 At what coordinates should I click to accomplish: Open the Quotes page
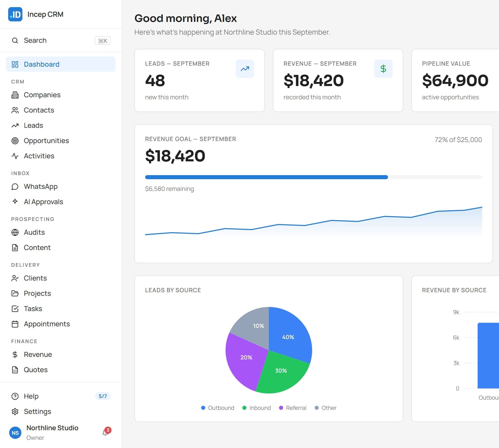tap(61, 370)
